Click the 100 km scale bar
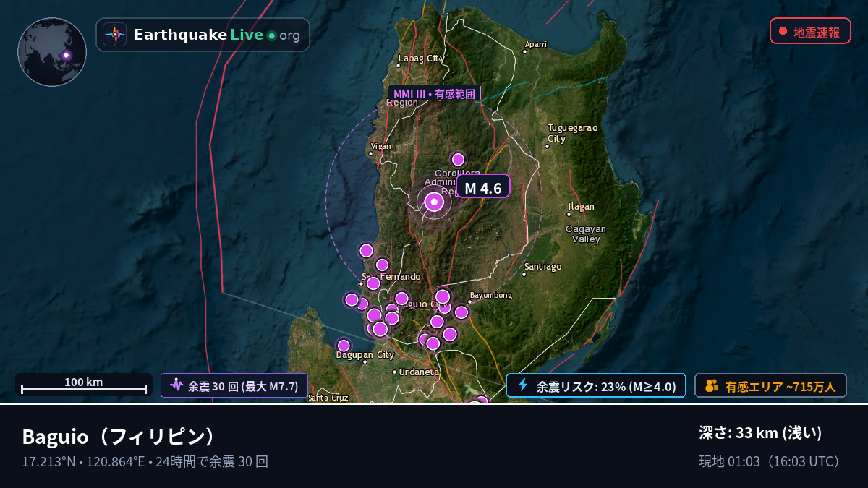This screenshot has height=488, width=868. coord(84,385)
